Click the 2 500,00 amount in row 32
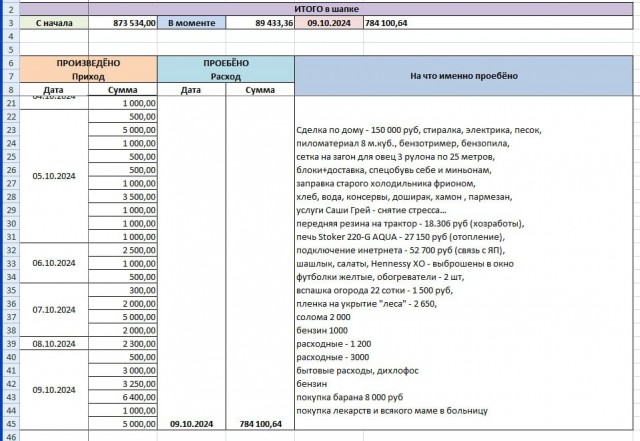 click(x=123, y=250)
